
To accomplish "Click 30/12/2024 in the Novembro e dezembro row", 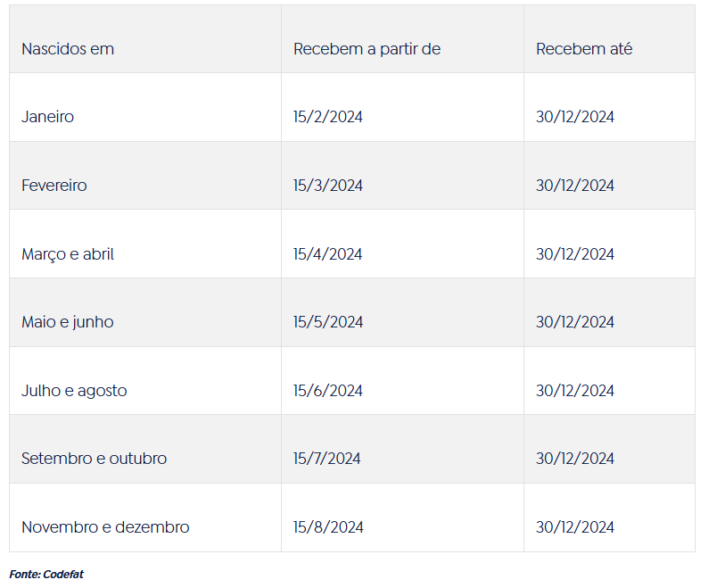I will click(x=575, y=527).
